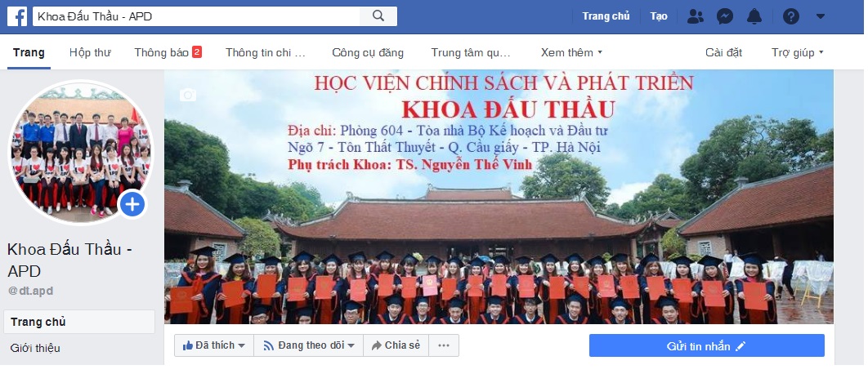Open Giới thiệu in left sidebar
The width and height of the screenshot is (868, 374).
point(35,348)
